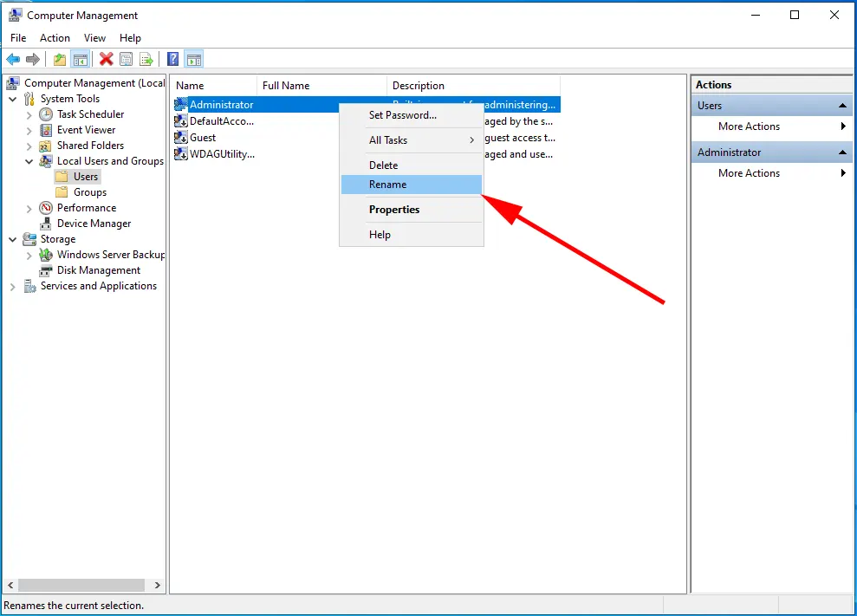The height and width of the screenshot is (616, 857).
Task: Collapse the Storage tree node
Action: click(13, 239)
